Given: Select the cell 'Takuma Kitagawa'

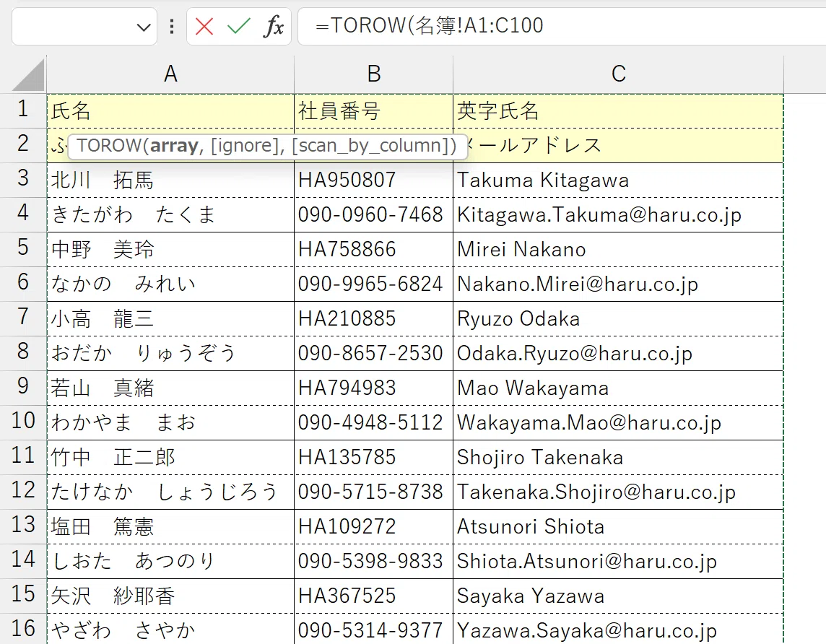Looking at the screenshot, I should click(x=619, y=180).
